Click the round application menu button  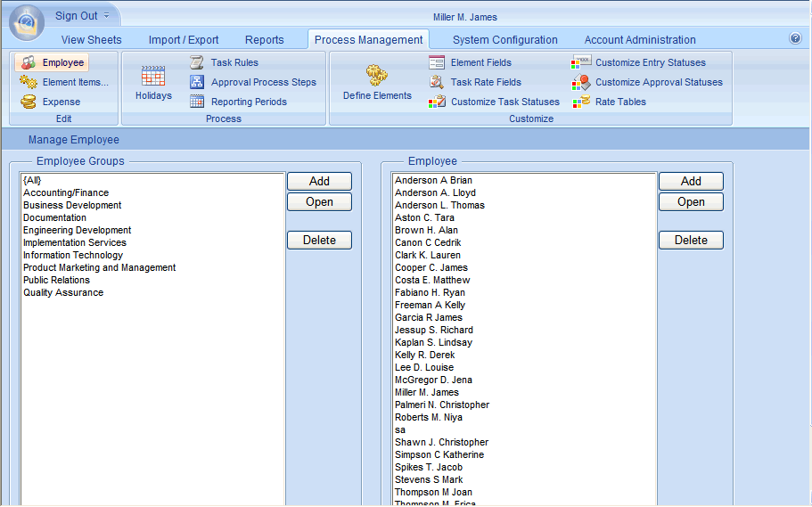(26, 21)
